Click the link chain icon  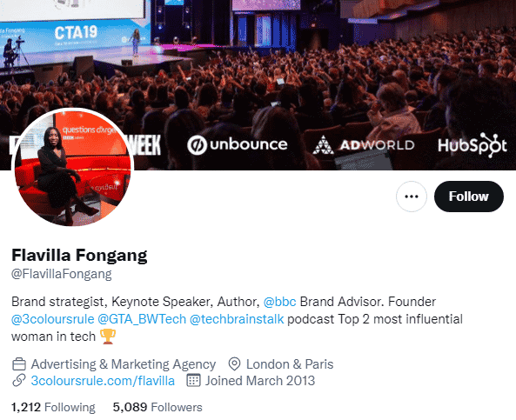19,381
